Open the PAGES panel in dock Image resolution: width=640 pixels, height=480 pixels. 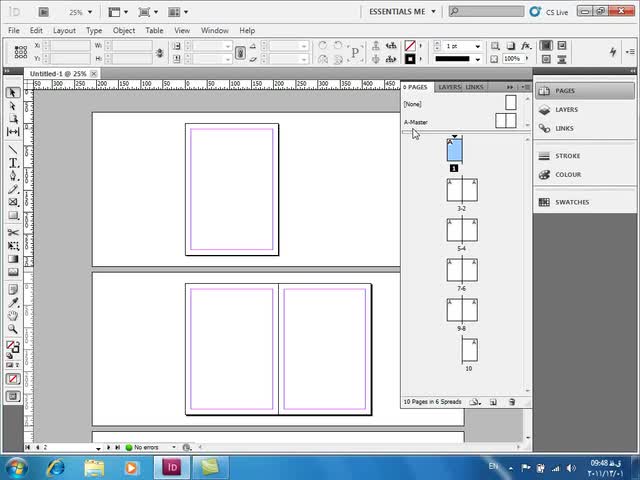pyautogui.click(x=584, y=91)
